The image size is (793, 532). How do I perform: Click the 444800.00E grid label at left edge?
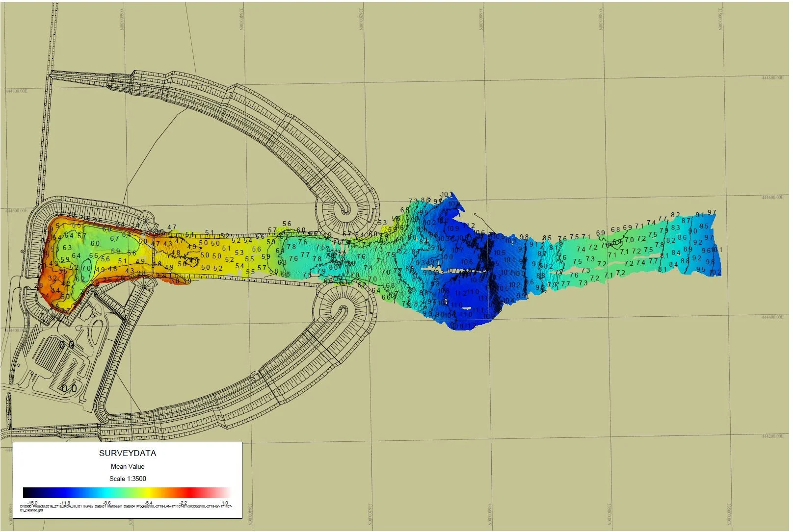17,91
